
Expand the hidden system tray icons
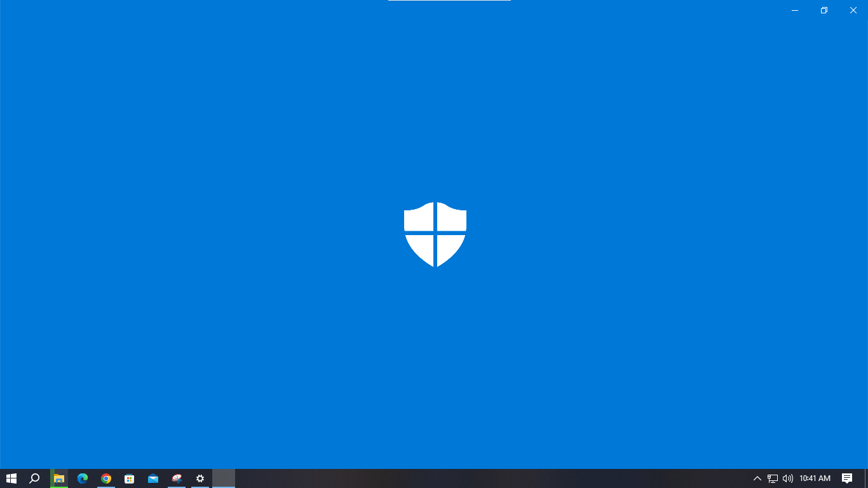[x=757, y=478]
